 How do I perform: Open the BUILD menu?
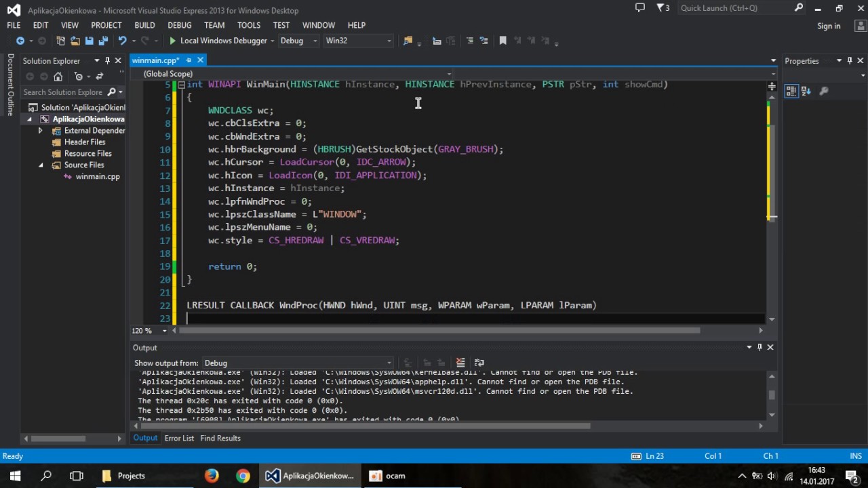(144, 25)
